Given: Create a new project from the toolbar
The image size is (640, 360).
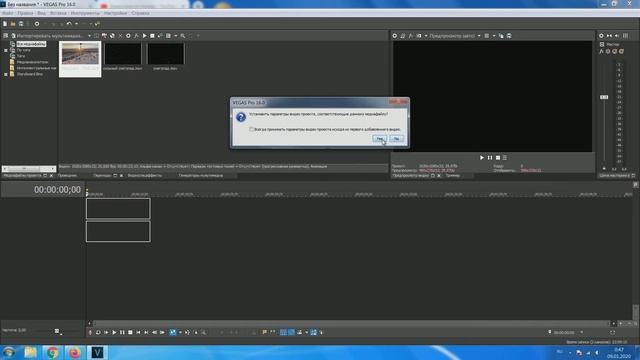Looking at the screenshot, I should coord(5,24).
